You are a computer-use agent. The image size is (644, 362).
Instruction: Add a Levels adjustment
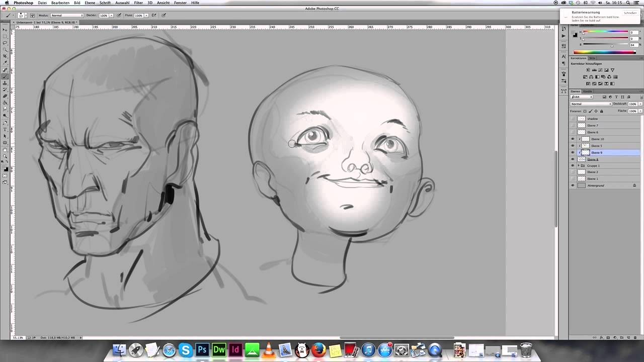tap(594, 70)
